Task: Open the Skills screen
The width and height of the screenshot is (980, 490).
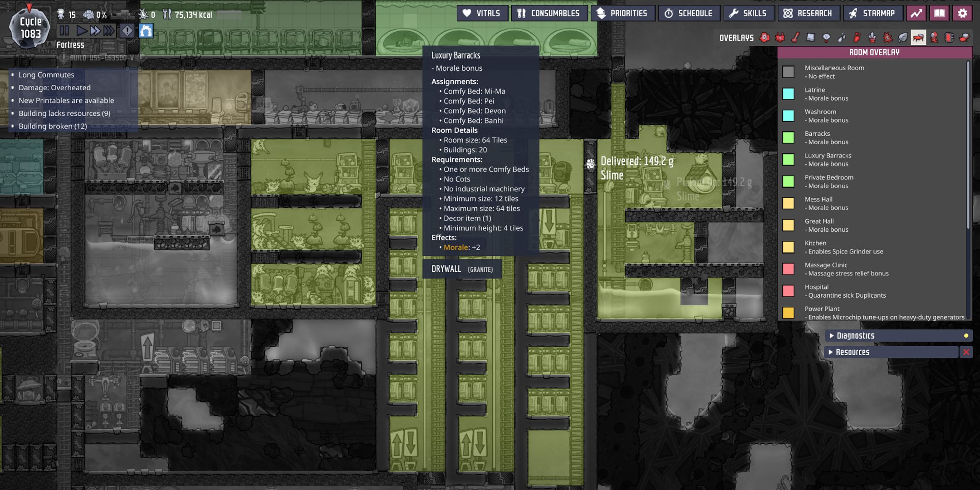Action: 749,13
